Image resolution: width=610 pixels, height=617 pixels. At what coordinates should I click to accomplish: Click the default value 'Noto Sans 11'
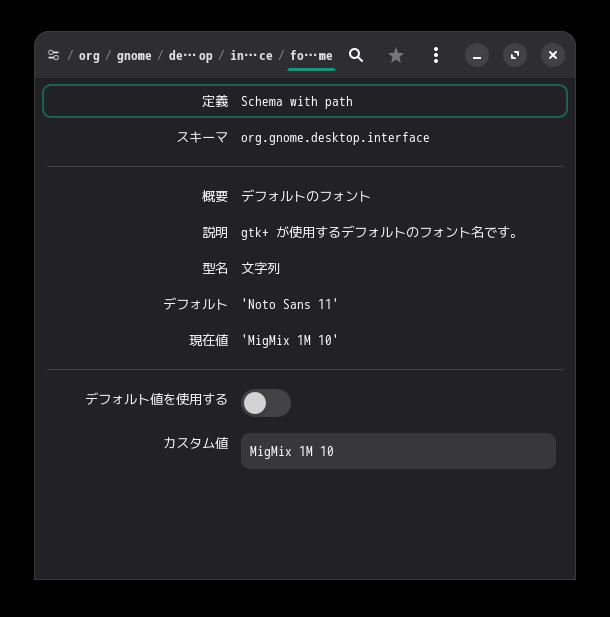pyautogui.click(x=290, y=305)
